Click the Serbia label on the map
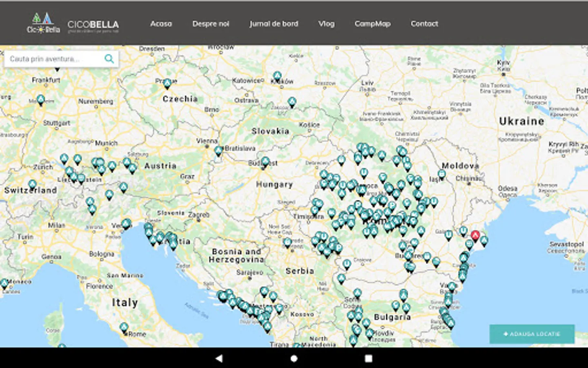588x368 pixels. tap(300, 271)
